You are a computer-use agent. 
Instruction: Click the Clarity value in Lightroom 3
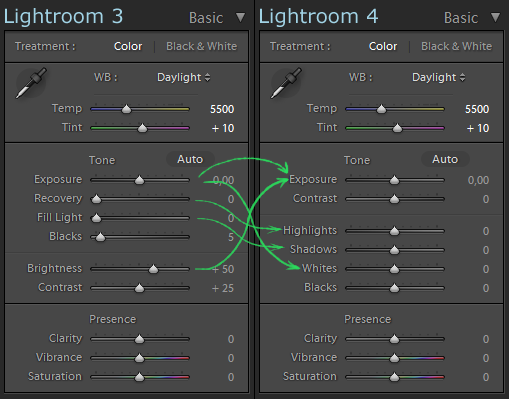(231, 339)
